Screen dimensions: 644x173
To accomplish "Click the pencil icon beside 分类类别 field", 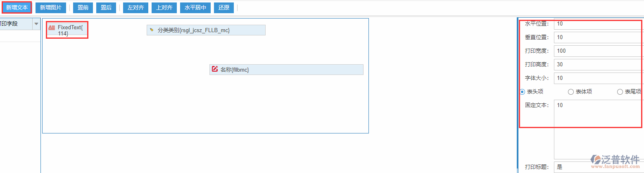I will (x=152, y=30).
